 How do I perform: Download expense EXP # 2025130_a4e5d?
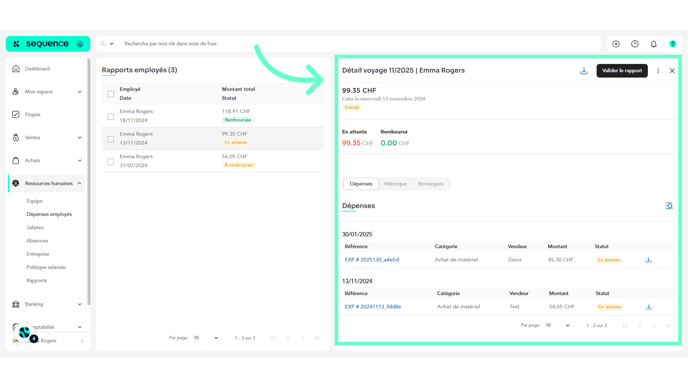coord(649,260)
